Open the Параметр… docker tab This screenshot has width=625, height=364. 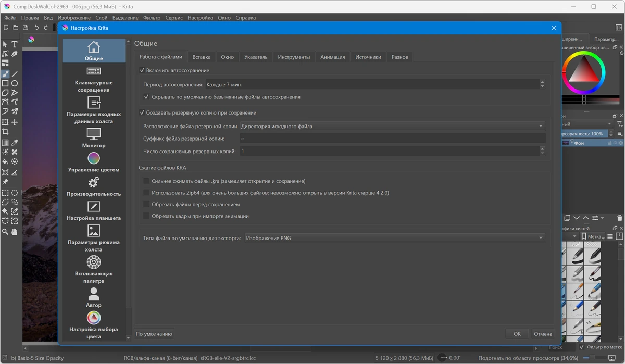point(606,39)
